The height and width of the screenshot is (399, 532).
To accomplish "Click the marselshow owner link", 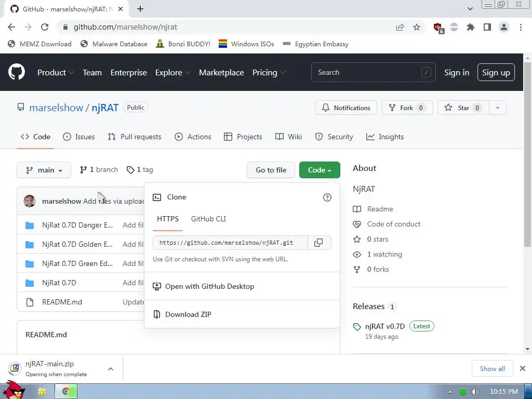I will 56,108.
